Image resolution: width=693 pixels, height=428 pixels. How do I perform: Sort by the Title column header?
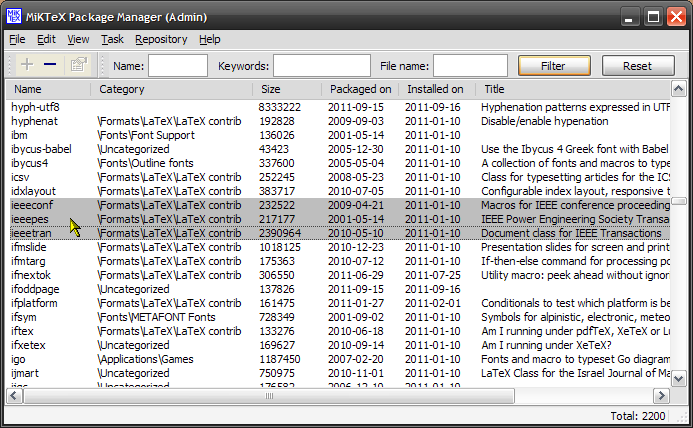pyautogui.click(x=573, y=89)
